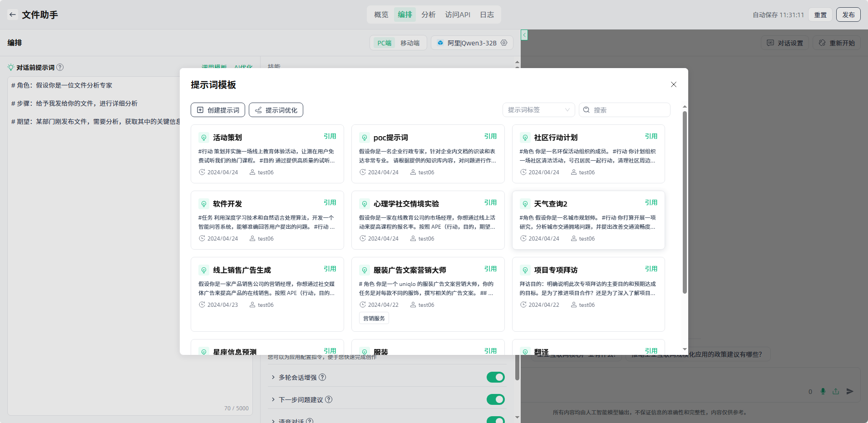Toggle off 多轮会话增强 switch

[495, 377]
